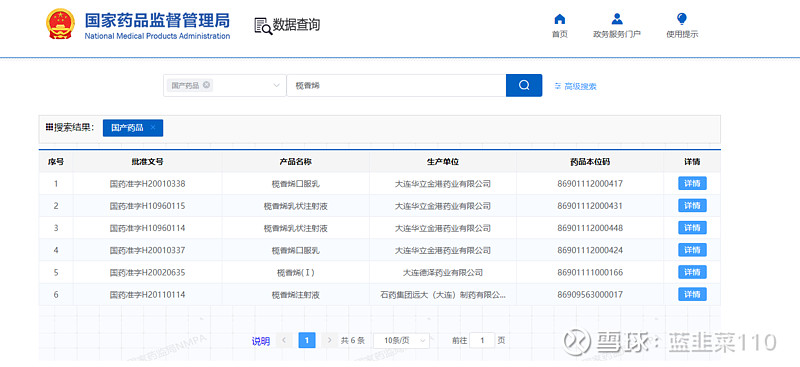The image size is (800, 367).
Task: Click drug code 86909563000017
Action: (590, 295)
